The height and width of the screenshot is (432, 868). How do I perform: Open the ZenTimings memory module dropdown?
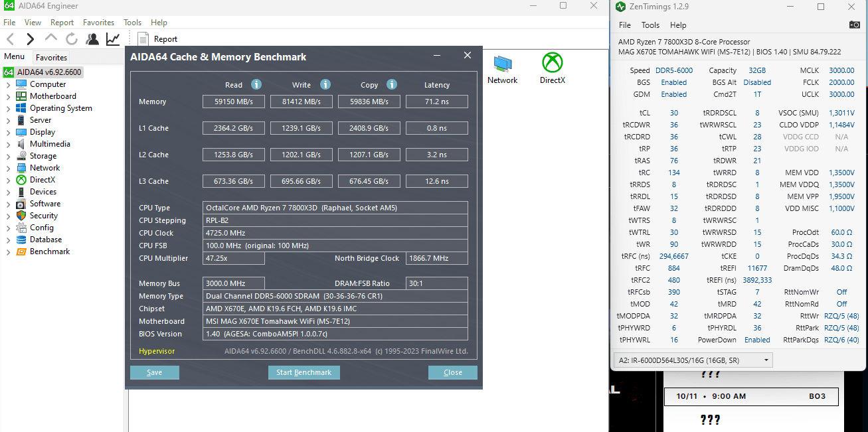click(x=693, y=360)
